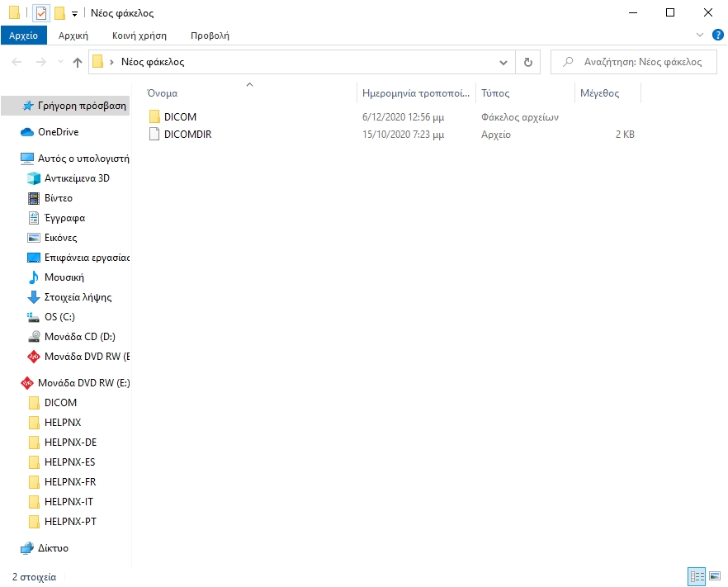Sort by Ημερομηνία τροποποίησης column header

416,92
